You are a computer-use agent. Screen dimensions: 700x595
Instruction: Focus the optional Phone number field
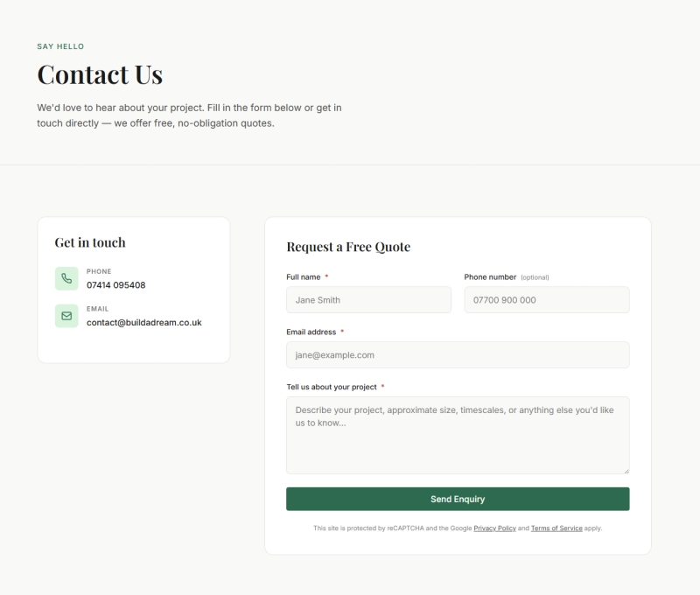pyautogui.click(x=546, y=300)
